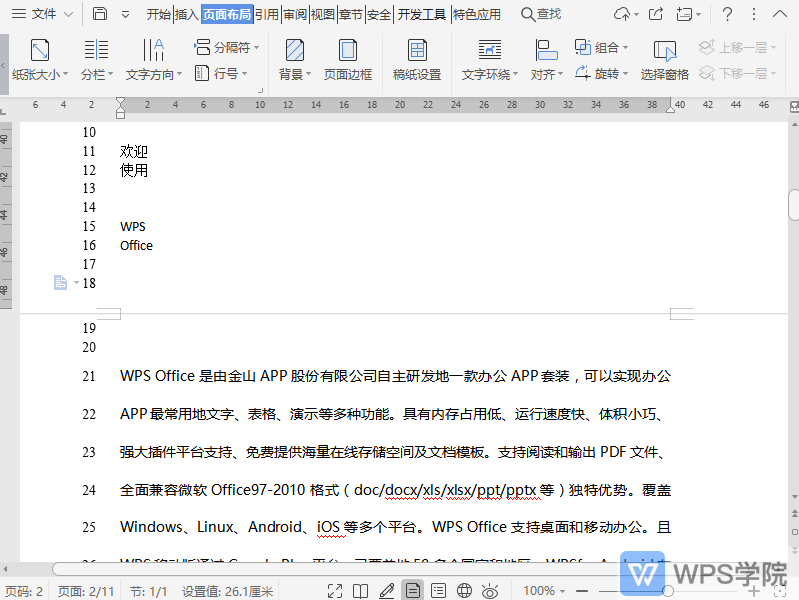Click the 页面: 2/11 page count in status bar
The height and width of the screenshot is (600, 799).
[x=86, y=591]
